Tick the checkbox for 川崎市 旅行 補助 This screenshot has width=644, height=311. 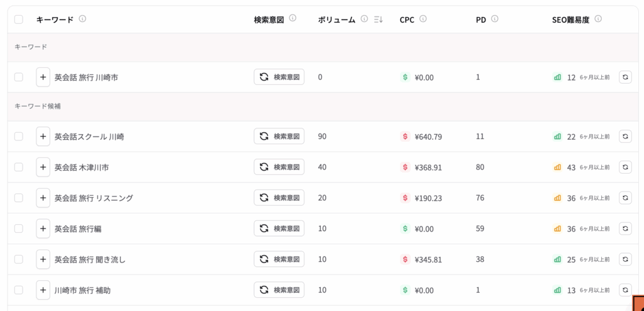point(19,290)
